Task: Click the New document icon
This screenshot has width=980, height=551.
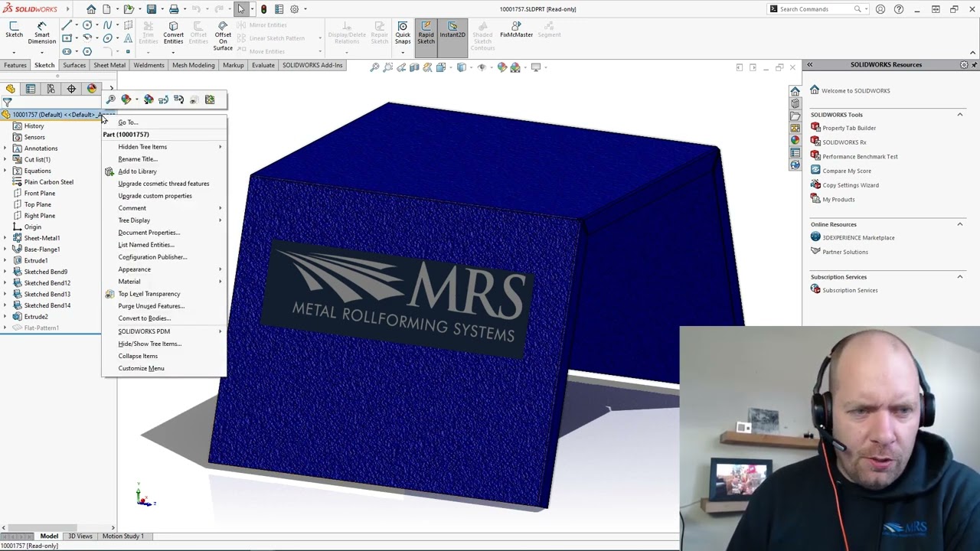Action: pyautogui.click(x=106, y=9)
